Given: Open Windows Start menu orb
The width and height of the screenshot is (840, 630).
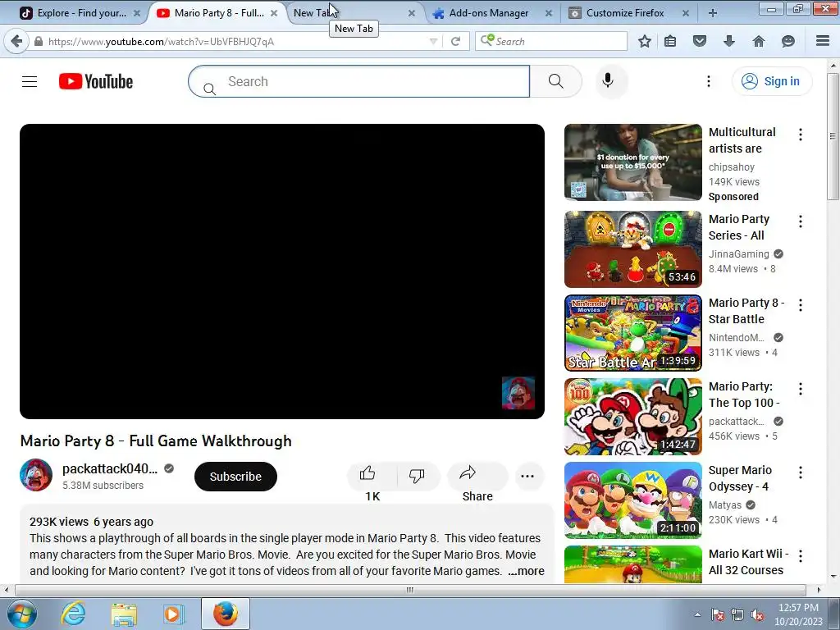Looking at the screenshot, I should (x=22, y=614).
